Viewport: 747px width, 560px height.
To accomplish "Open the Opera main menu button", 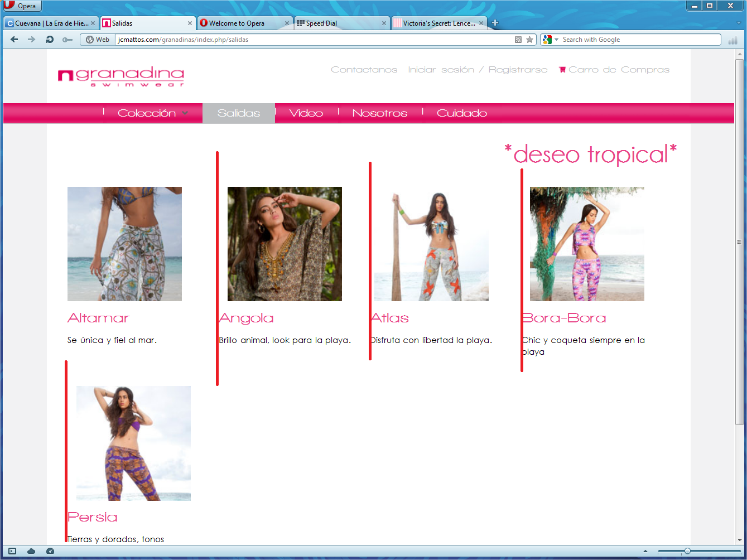I will 21,6.
